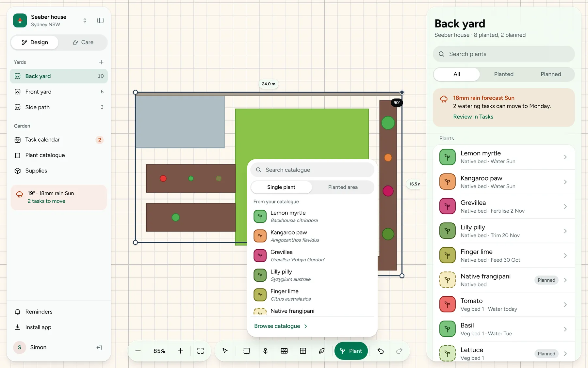Click the undo arrow icon
This screenshot has width=588, height=368.
381,351
